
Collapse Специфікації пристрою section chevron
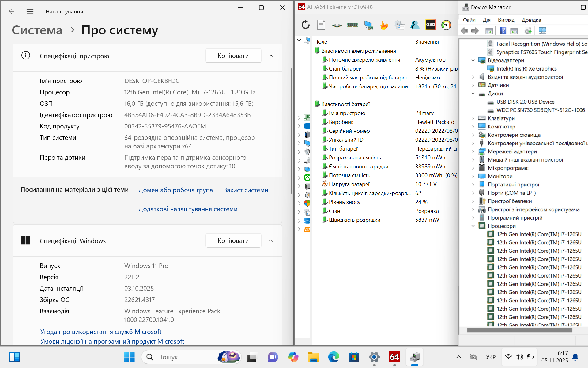tap(271, 56)
